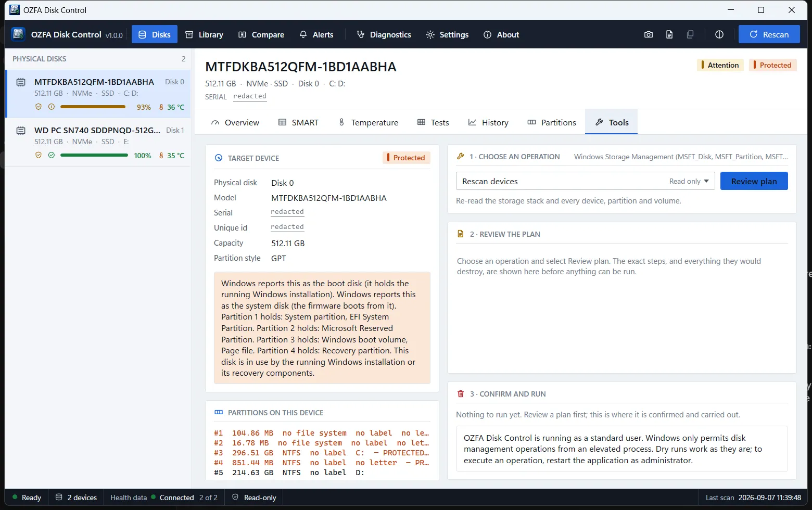Open the About section
This screenshot has width=812, height=510.
501,34
